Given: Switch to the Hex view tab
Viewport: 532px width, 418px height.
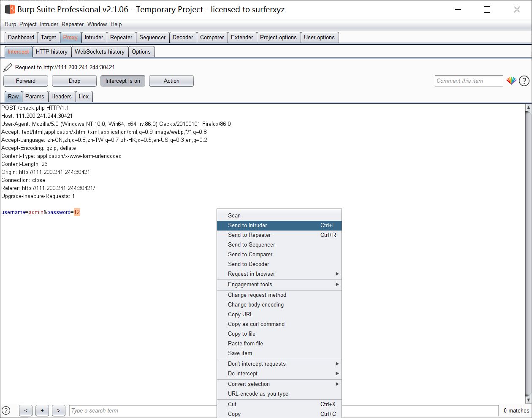Looking at the screenshot, I should tap(84, 96).
